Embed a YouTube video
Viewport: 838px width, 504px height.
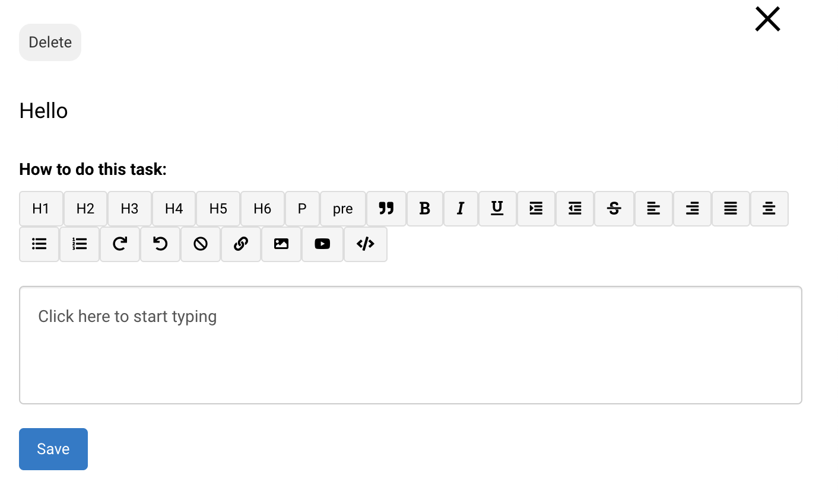[322, 244]
